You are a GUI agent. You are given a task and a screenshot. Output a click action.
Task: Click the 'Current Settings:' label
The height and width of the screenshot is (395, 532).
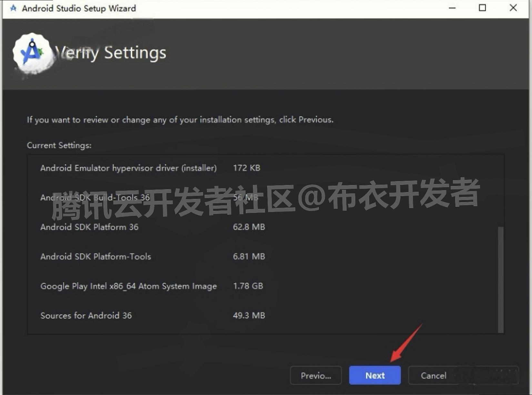[x=59, y=145]
